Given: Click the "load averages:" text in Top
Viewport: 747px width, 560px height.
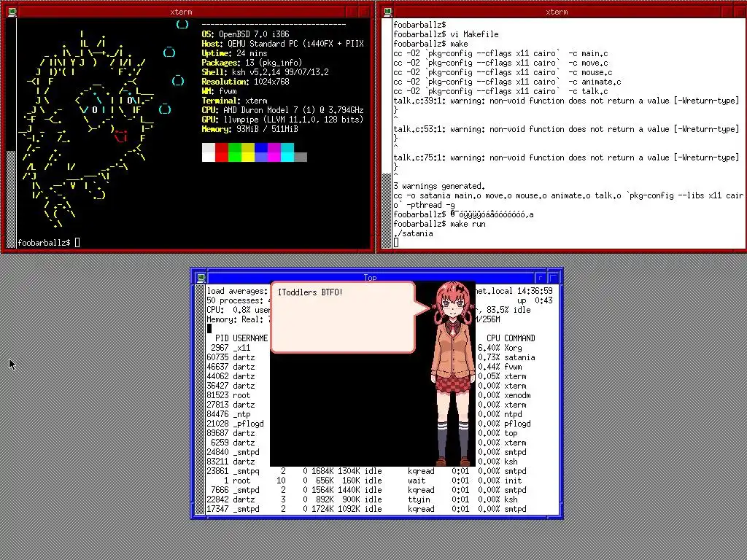Looking at the screenshot, I should (237, 291).
